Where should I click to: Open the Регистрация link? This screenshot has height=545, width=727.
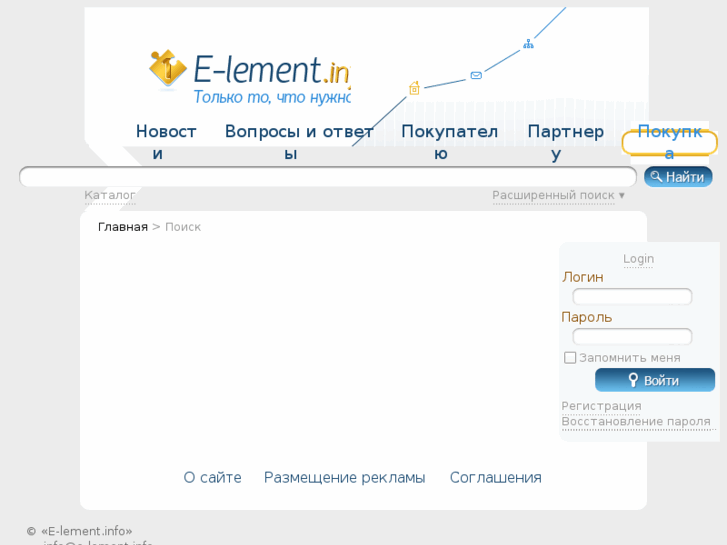pyautogui.click(x=601, y=406)
